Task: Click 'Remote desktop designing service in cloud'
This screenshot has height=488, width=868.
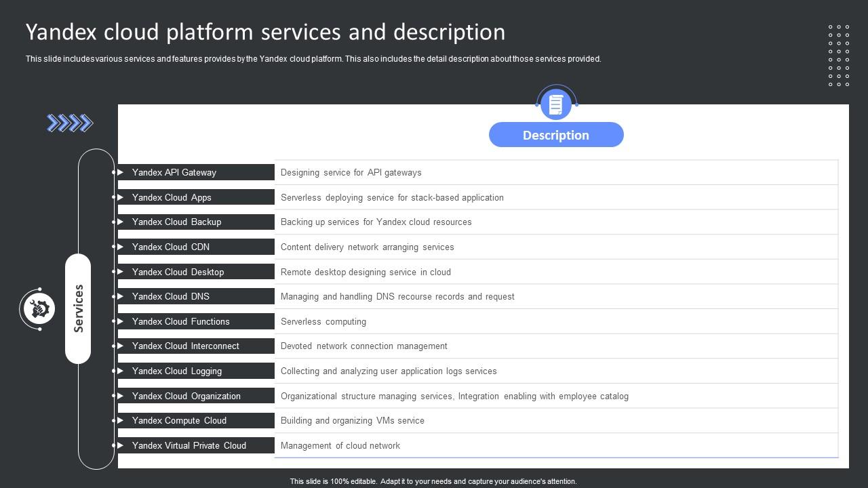Action: click(366, 272)
